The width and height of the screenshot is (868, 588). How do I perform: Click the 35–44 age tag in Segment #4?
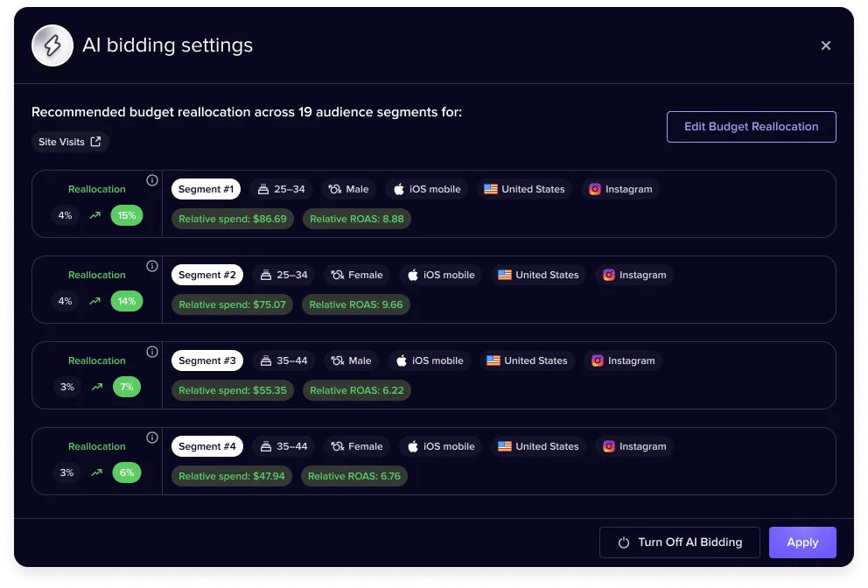(284, 447)
